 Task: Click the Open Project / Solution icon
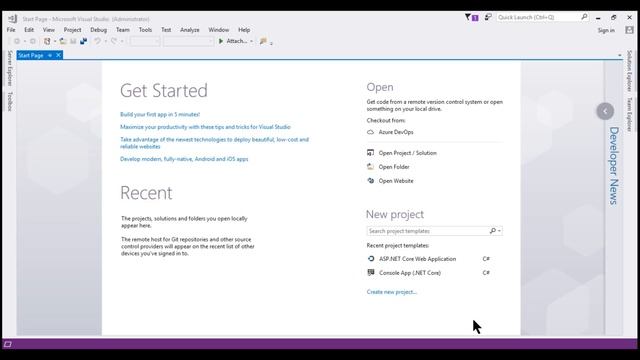(x=370, y=153)
